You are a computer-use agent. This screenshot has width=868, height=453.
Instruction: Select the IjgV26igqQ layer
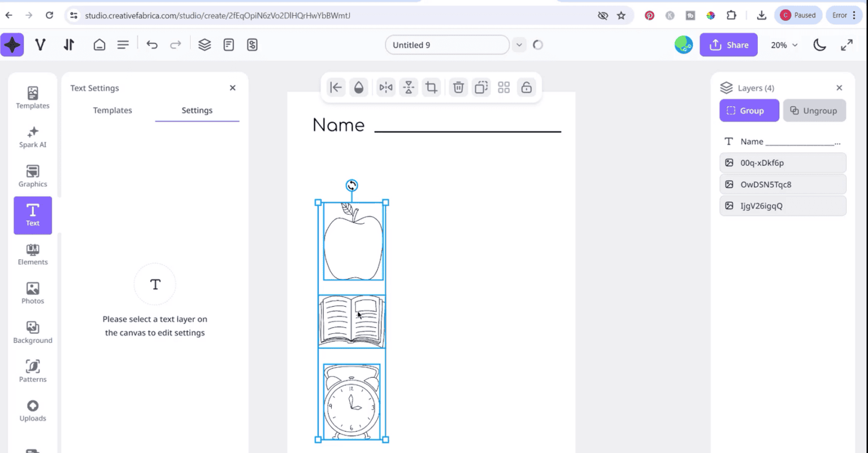click(783, 206)
